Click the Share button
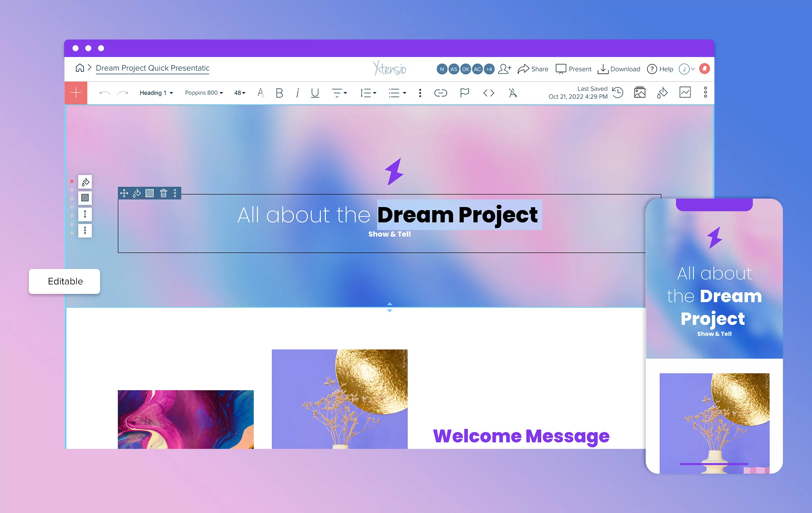 click(x=533, y=69)
